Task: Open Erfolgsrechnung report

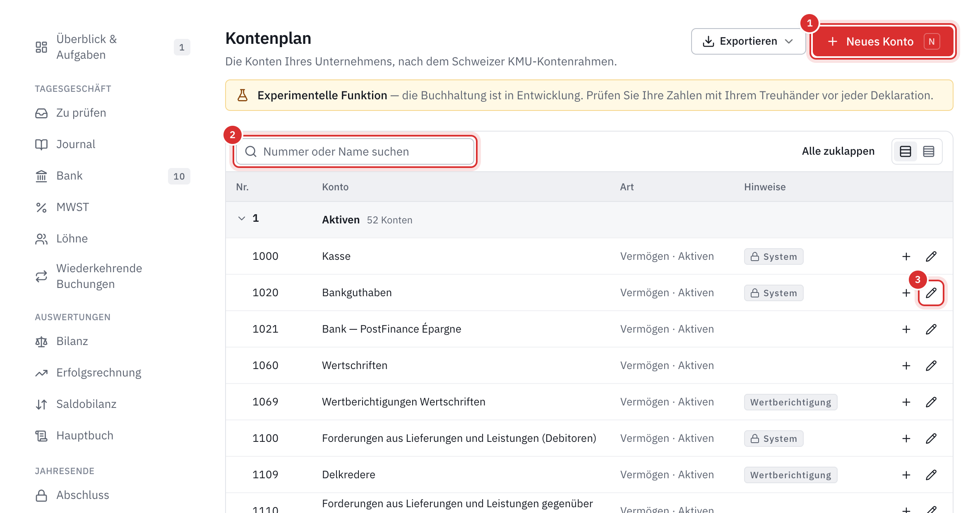Action: 113,373
